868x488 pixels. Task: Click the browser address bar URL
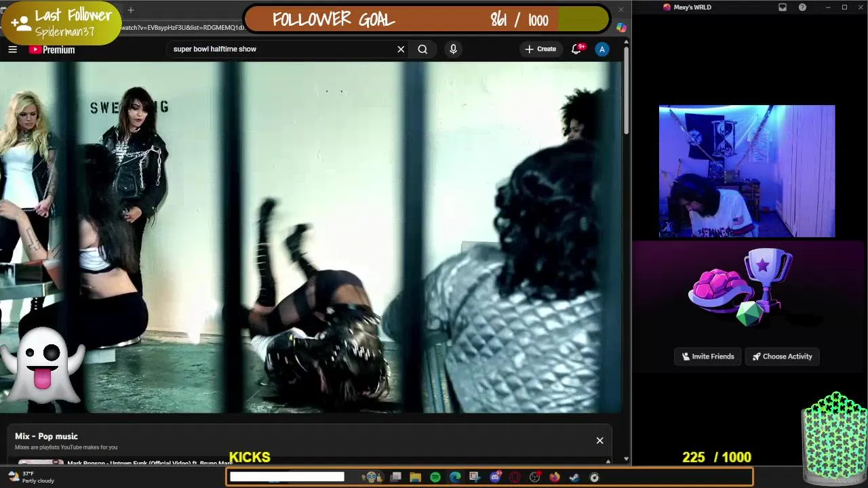pyautogui.click(x=183, y=28)
